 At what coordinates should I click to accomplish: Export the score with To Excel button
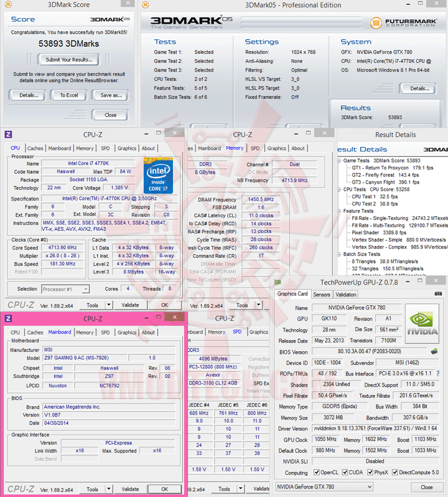coord(69,95)
